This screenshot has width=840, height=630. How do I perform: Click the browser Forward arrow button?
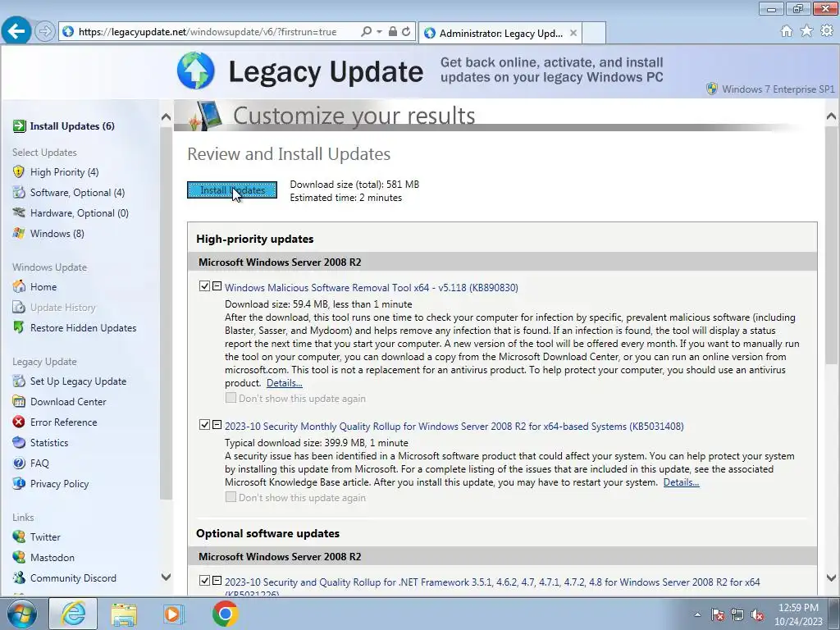pyautogui.click(x=45, y=32)
